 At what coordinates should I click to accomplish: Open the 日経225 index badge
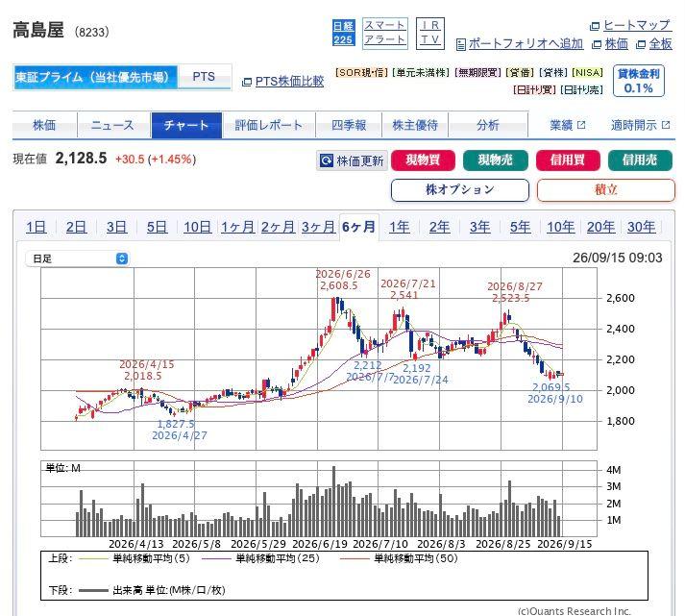(343, 33)
